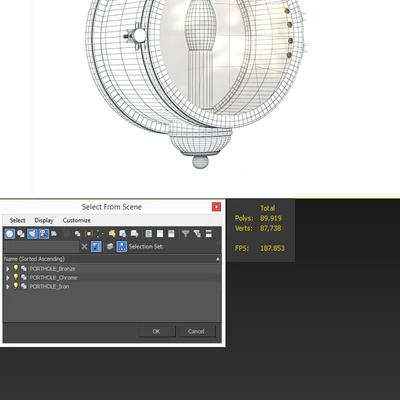Toggle Display Shapes filter icon

point(21,234)
